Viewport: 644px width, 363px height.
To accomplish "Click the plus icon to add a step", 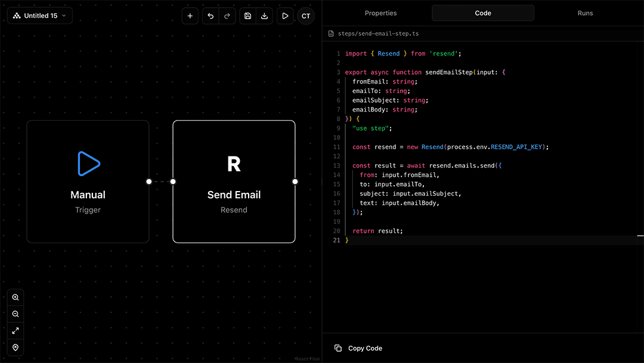I will click(190, 16).
